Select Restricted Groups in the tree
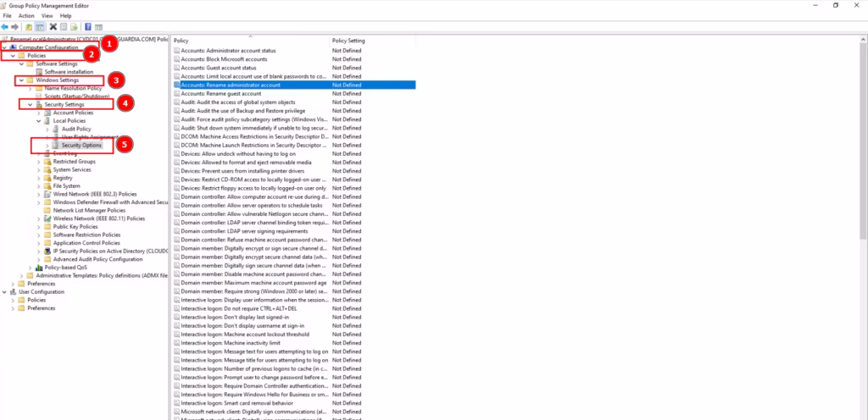This screenshot has width=868, height=420. [x=74, y=161]
